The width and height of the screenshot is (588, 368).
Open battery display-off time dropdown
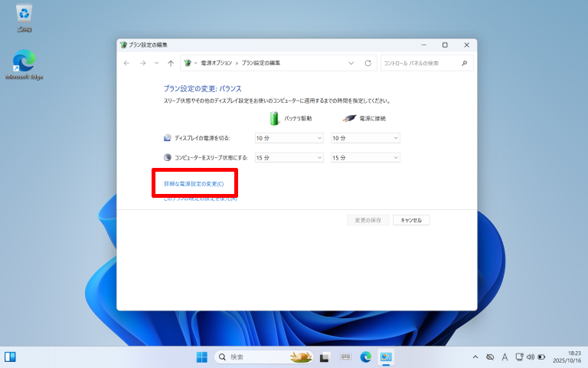[x=289, y=138]
